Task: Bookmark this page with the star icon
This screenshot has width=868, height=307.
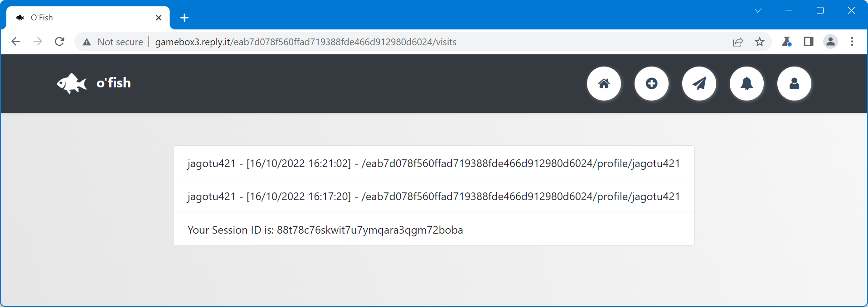Action: click(x=760, y=42)
